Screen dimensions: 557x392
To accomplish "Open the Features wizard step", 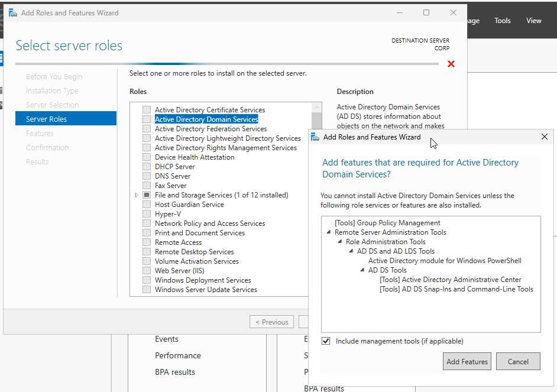I will pyautogui.click(x=40, y=134).
